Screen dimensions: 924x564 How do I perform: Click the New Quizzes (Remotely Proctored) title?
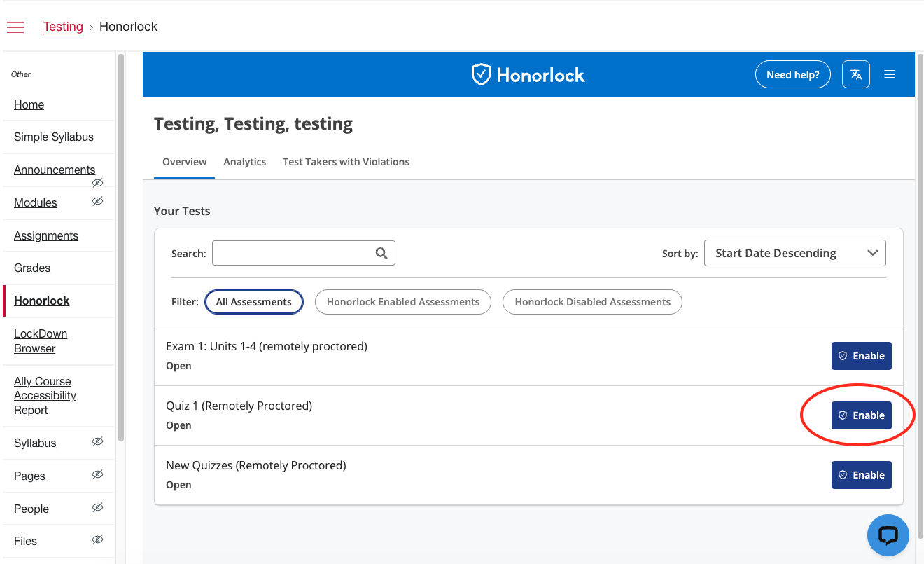256,465
